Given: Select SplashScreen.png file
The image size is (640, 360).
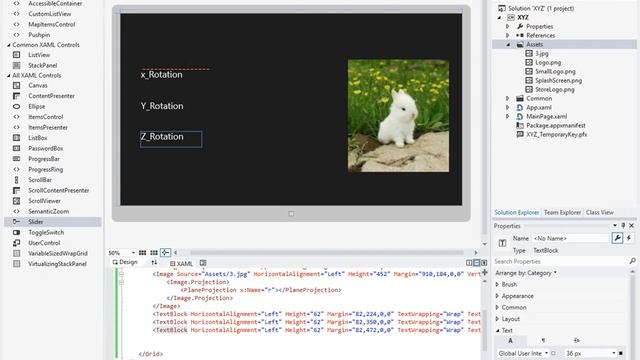Looking at the screenshot, I should click(x=558, y=80).
